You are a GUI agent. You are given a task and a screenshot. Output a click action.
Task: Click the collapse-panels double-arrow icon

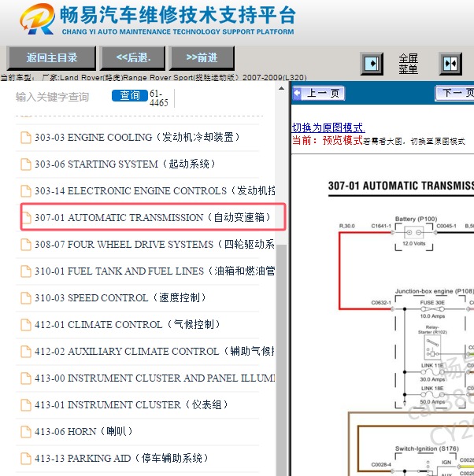pyautogui.click(x=450, y=64)
